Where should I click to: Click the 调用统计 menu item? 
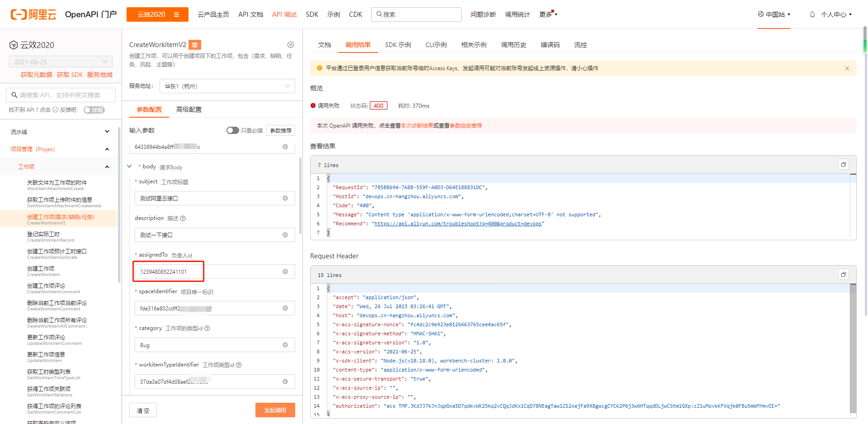[517, 14]
